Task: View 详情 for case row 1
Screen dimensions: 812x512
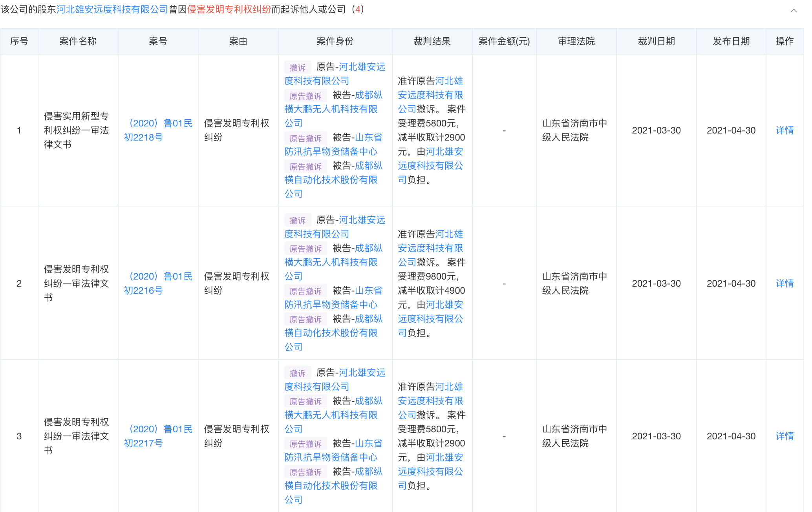Action: [784, 130]
